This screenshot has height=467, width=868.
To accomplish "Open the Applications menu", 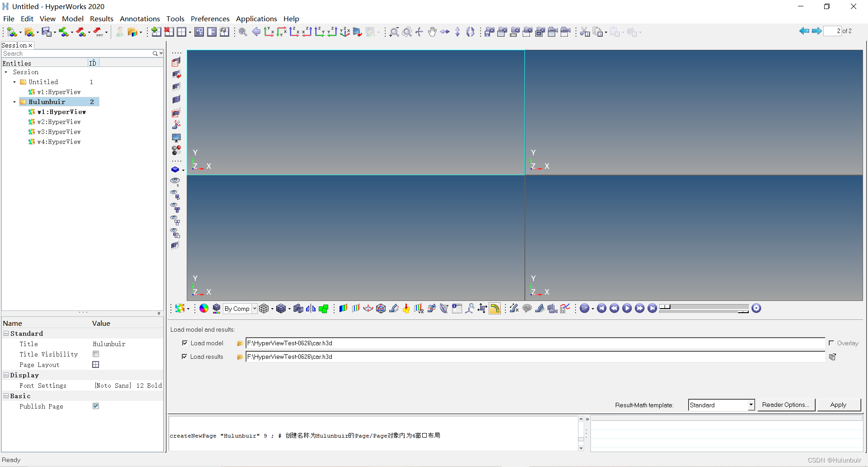I will pos(256,19).
